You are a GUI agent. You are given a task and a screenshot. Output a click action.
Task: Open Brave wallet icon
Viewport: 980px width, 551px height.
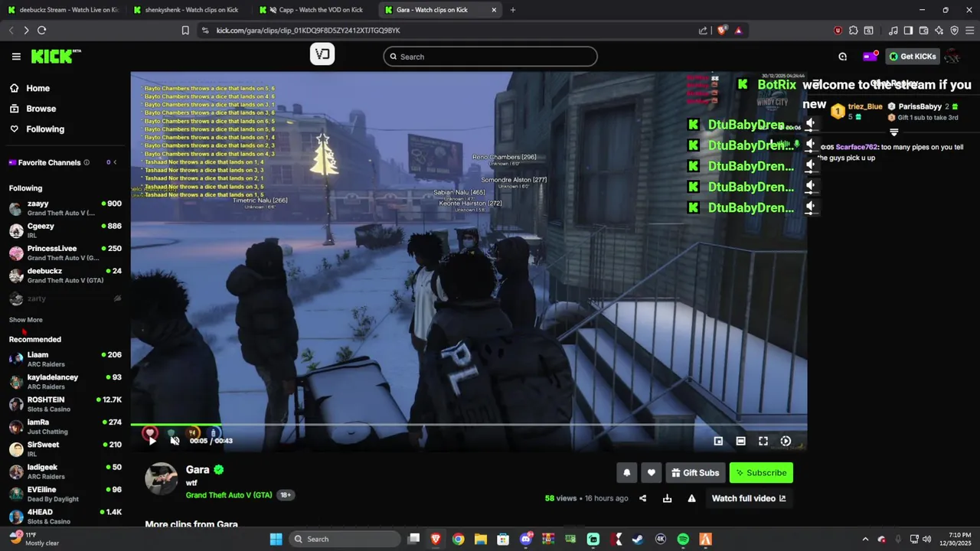click(x=923, y=31)
